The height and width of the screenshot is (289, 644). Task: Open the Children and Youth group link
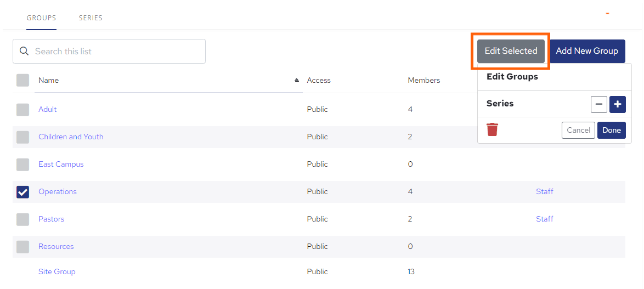(71, 137)
